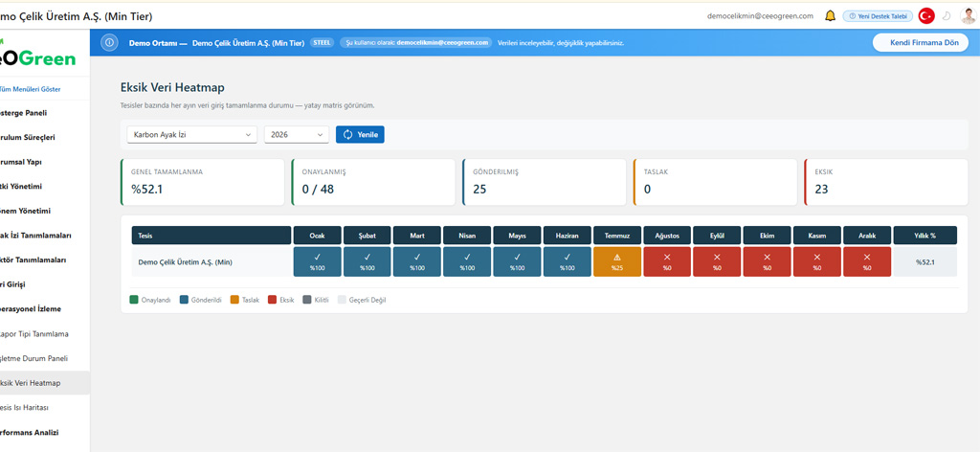Click the Ağustos missing data cell
980x452 pixels.
(x=667, y=261)
